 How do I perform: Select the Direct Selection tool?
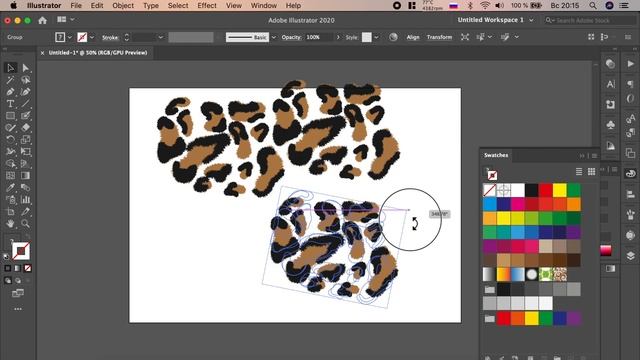tap(25, 68)
